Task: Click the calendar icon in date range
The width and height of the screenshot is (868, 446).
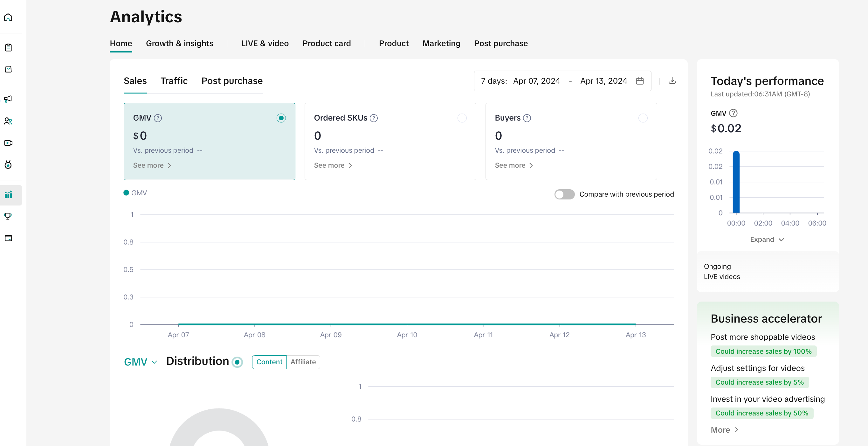Action: pos(639,81)
